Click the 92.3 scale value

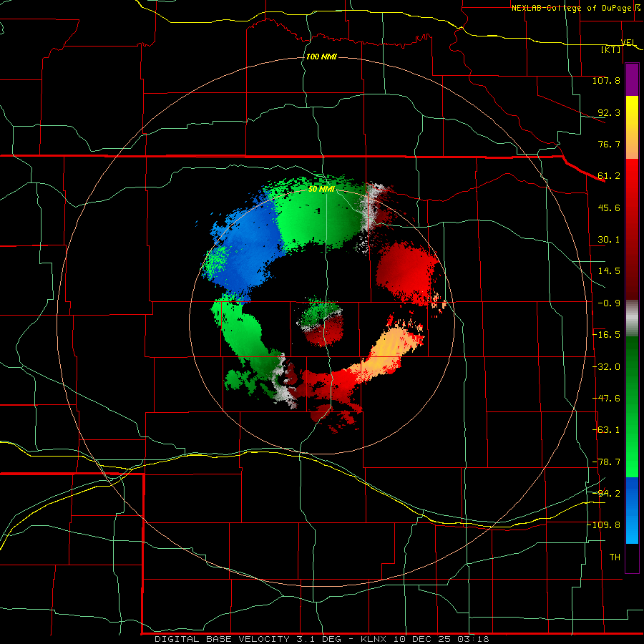point(609,112)
